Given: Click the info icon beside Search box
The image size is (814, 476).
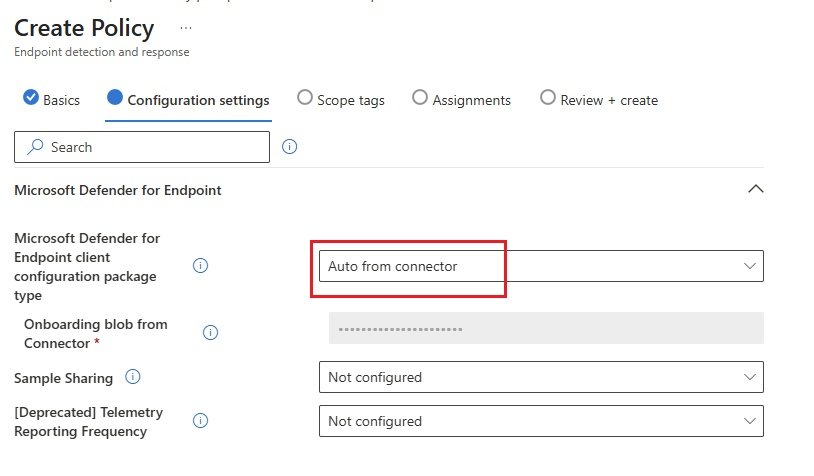Looking at the screenshot, I should click(x=289, y=147).
